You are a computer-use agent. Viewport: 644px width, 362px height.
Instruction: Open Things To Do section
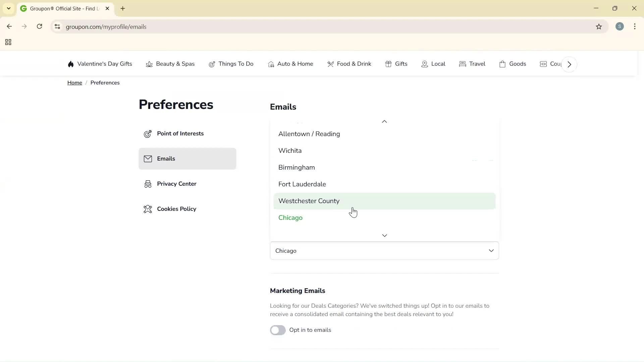pyautogui.click(x=212, y=64)
